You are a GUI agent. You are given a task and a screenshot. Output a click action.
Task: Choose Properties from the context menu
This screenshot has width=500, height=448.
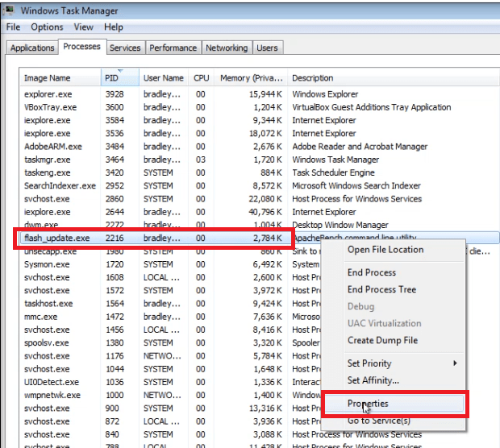pos(368,404)
